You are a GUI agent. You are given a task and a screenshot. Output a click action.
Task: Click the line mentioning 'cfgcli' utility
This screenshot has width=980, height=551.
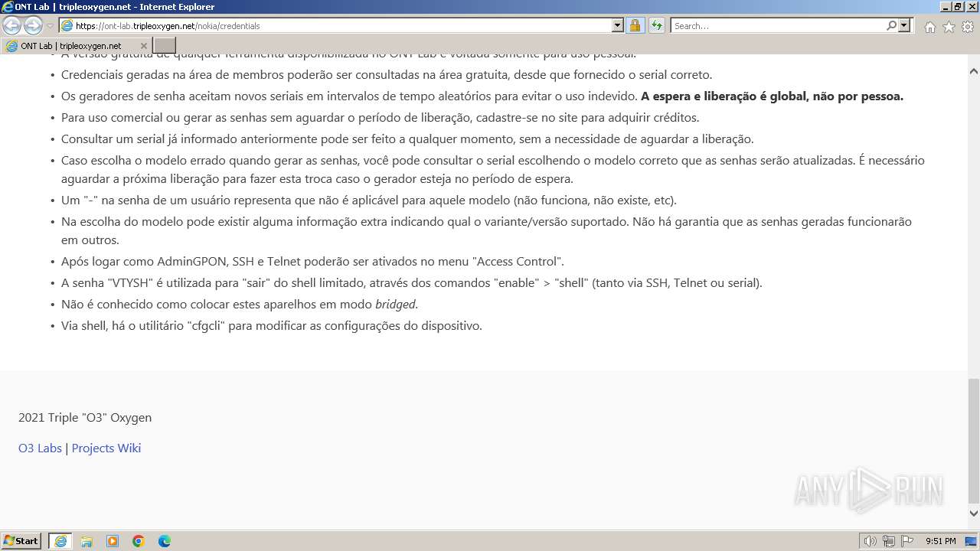[272, 326]
